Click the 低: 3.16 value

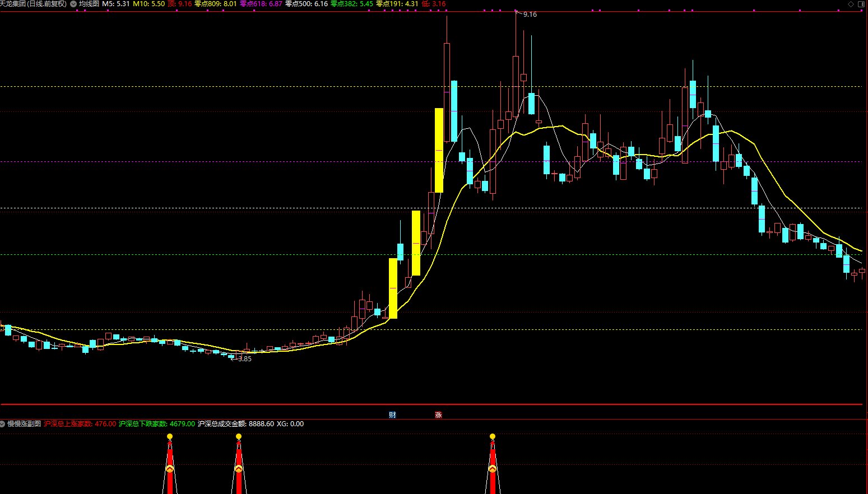click(434, 4)
